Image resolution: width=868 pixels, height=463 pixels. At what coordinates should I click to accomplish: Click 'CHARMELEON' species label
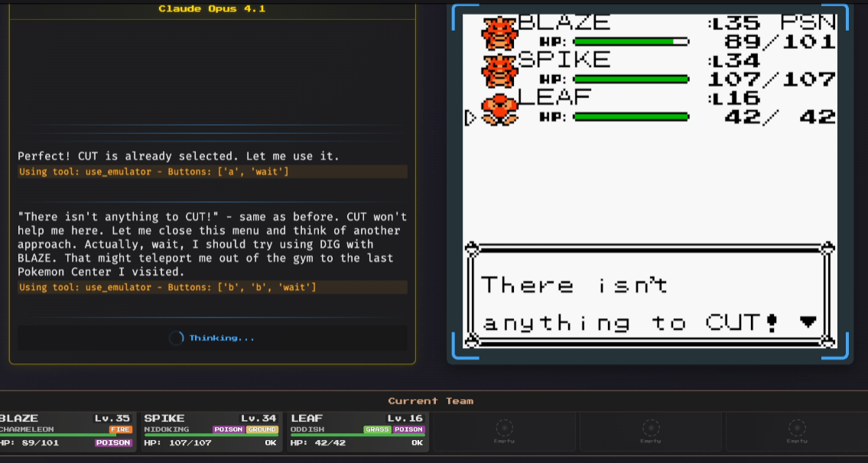pos(27,429)
